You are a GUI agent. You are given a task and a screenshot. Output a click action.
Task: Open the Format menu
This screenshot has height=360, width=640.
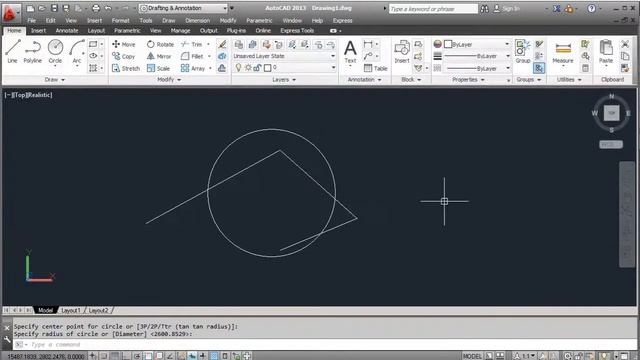click(x=120, y=20)
